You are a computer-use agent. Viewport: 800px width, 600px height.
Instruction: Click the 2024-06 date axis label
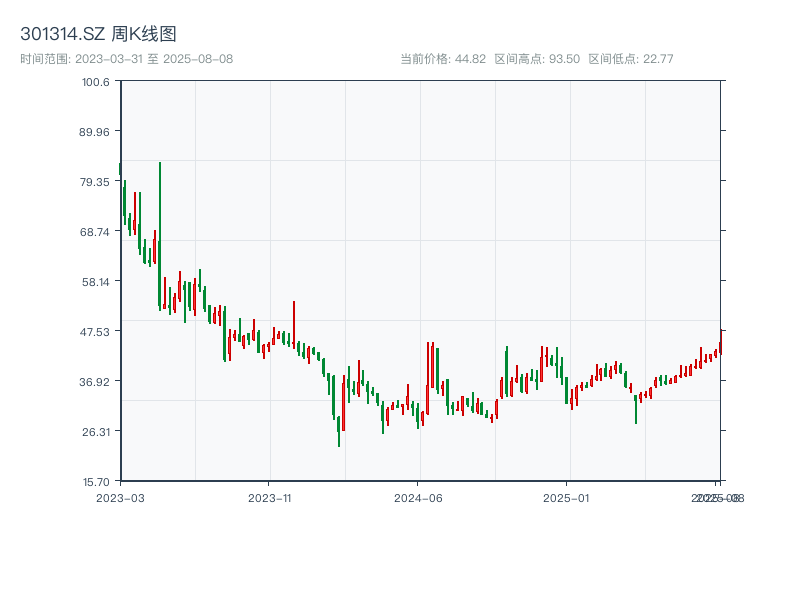(419, 497)
